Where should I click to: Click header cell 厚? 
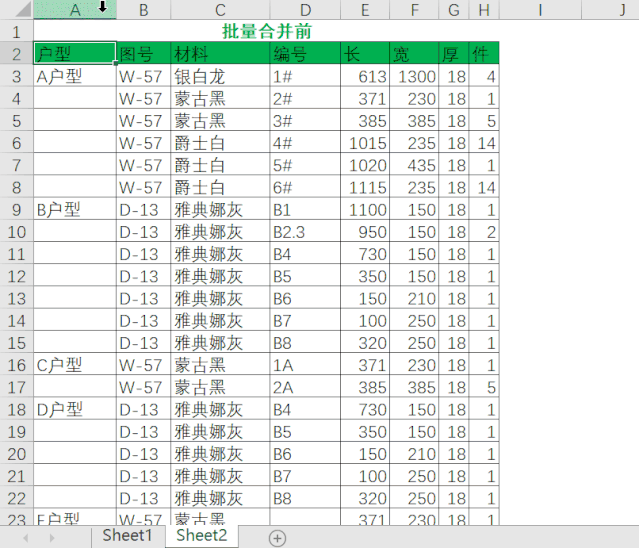[x=454, y=53]
